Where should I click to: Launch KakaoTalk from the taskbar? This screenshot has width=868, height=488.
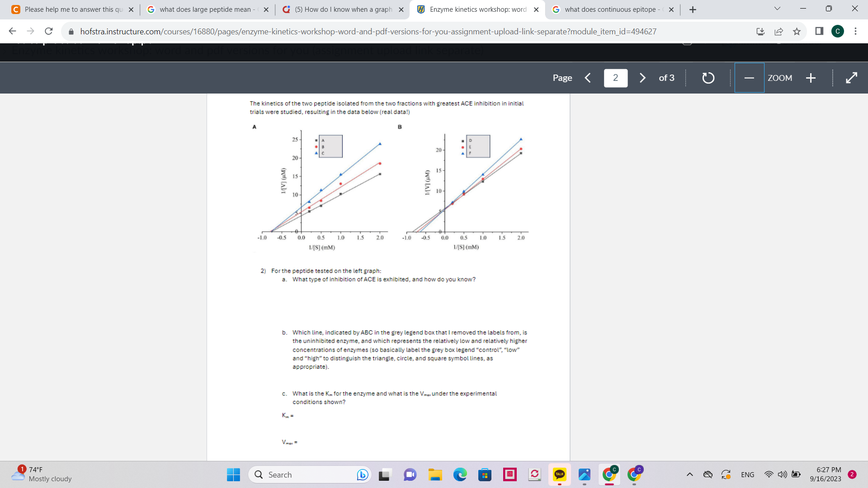pyautogui.click(x=560, y=475)
